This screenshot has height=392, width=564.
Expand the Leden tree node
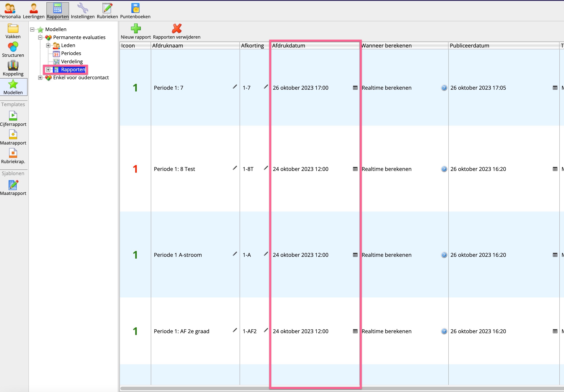point(48,46)
